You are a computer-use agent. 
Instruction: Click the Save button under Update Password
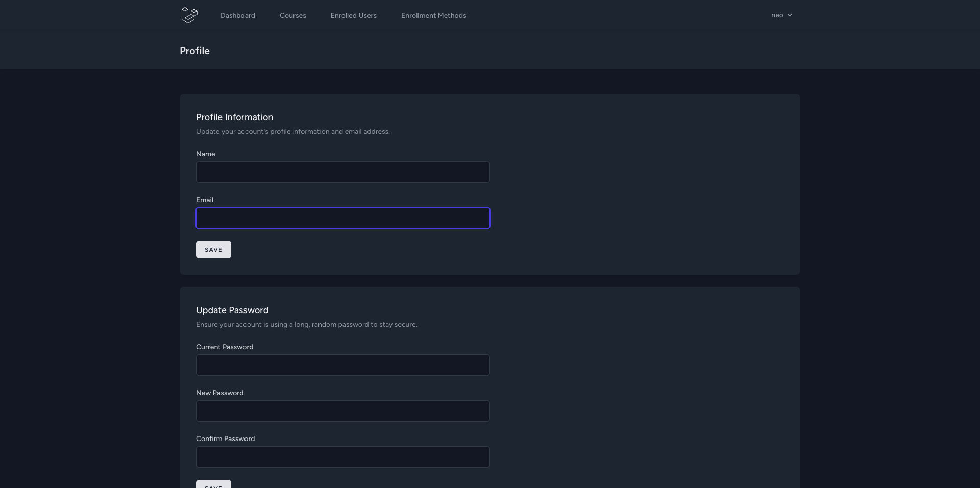pos(213,484)
